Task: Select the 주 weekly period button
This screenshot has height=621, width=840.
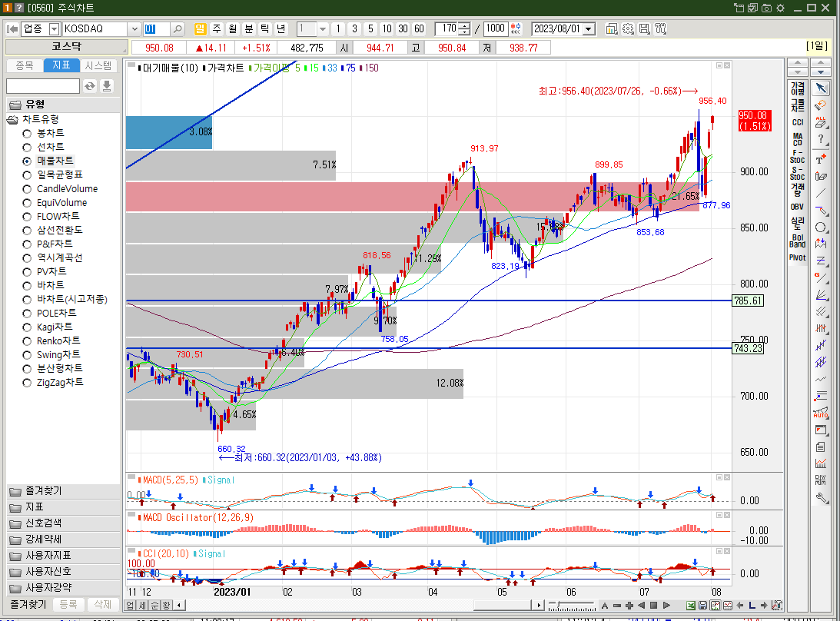Action: click(217, 29)
